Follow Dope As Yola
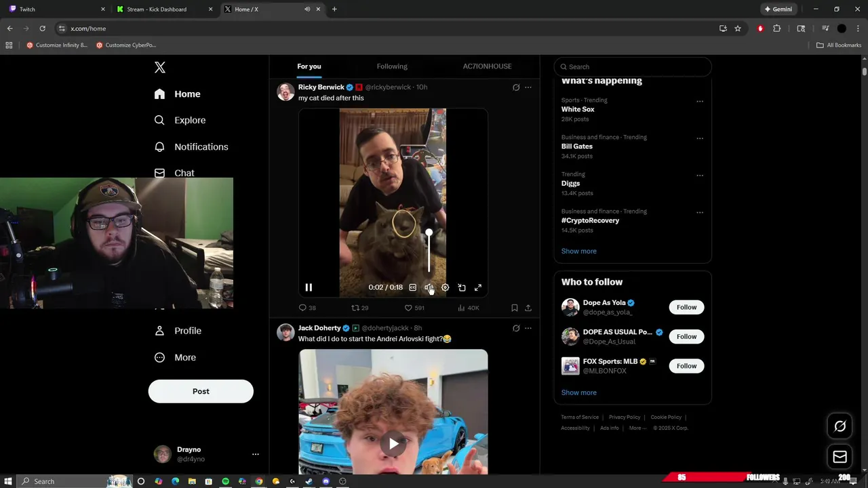 686,307
